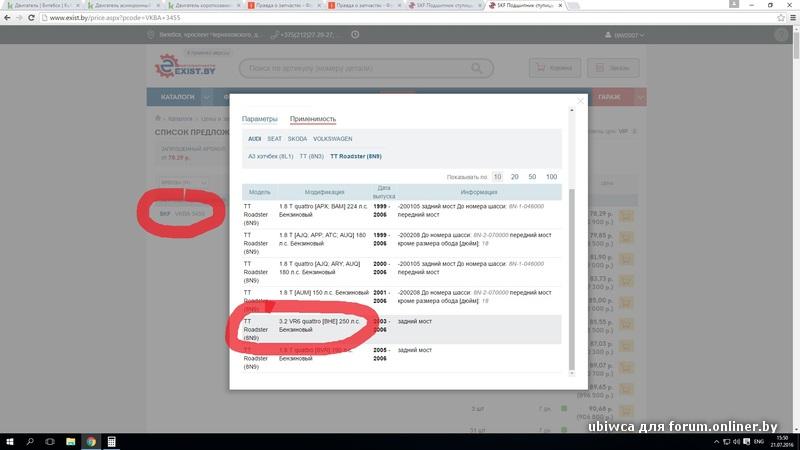The height and width of the screenshot is (450, 800).
Task: Open the brands filter dropdown above the offers list
Action: (x=183, y=182)
